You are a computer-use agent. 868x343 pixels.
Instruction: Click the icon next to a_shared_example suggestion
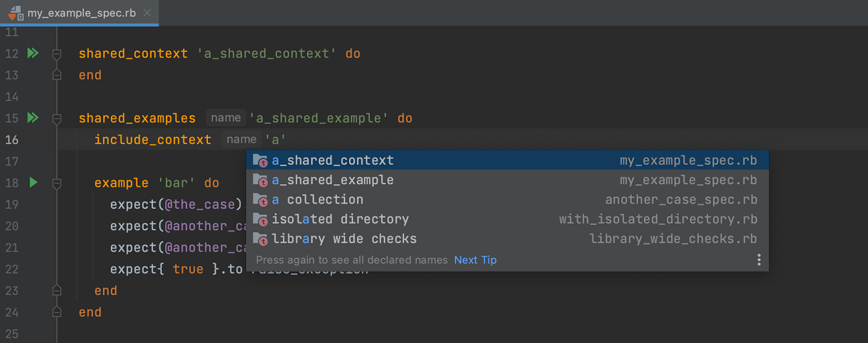[260, 180]
